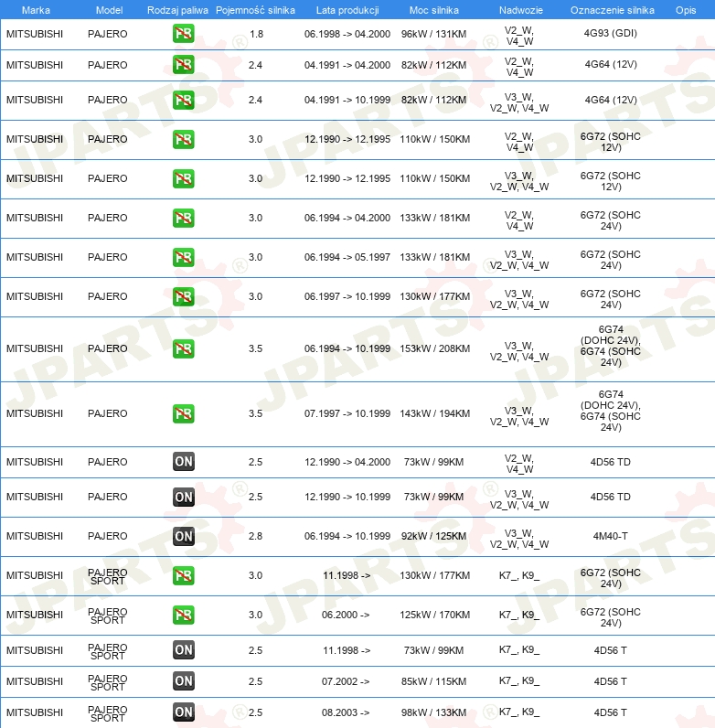
Task: Click petrol icon in Pajero Sport 125kW / 170KM row
Action: 184,615
